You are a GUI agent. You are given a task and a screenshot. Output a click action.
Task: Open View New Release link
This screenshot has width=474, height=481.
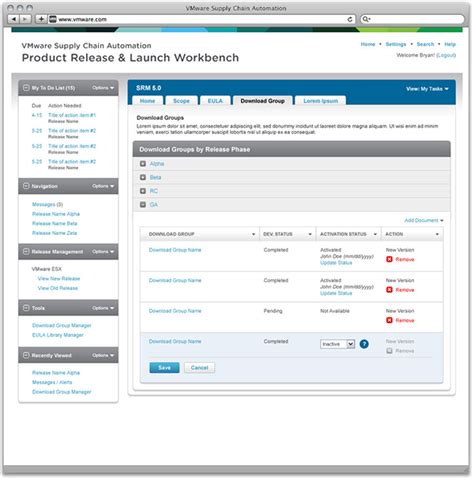coord(59,279)
